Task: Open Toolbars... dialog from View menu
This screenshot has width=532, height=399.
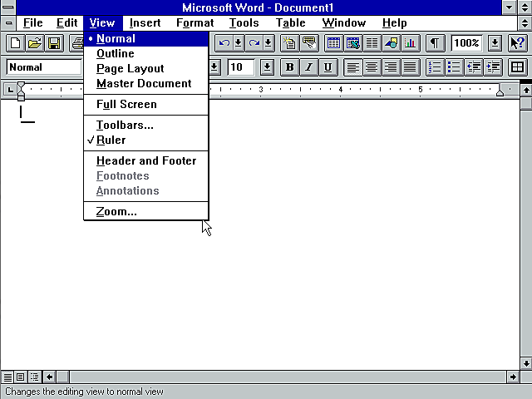Action: coord(146,126)
